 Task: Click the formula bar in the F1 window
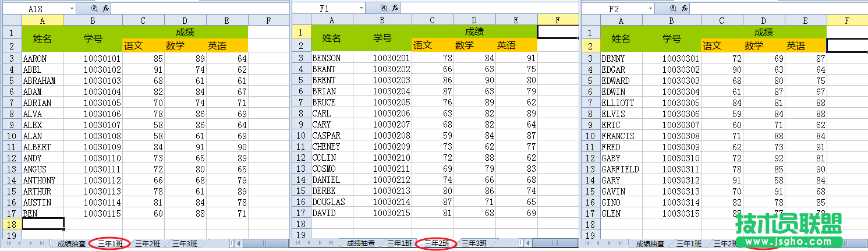490,8
